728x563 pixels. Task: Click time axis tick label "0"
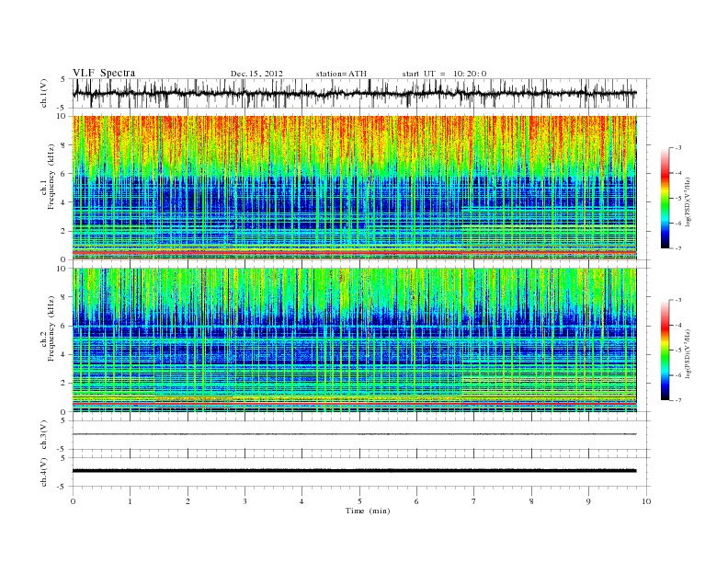pos(73,501)
